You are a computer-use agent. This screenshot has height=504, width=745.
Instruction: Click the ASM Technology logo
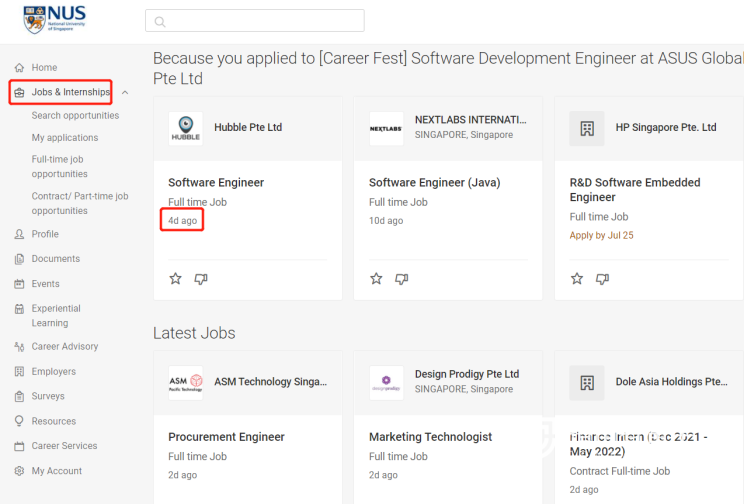[x=186, y=382]
